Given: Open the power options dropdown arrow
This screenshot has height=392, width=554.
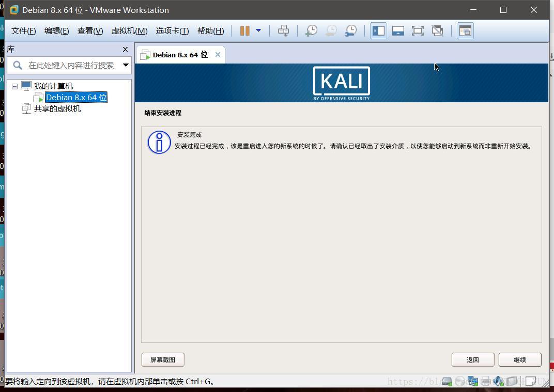Looking at the screenshot, I should 258,30.
